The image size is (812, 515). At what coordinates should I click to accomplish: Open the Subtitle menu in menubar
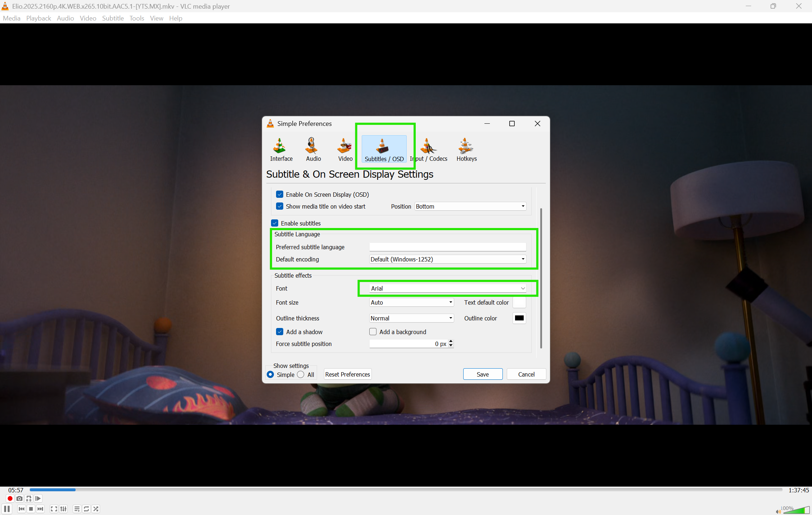(113, 18)
